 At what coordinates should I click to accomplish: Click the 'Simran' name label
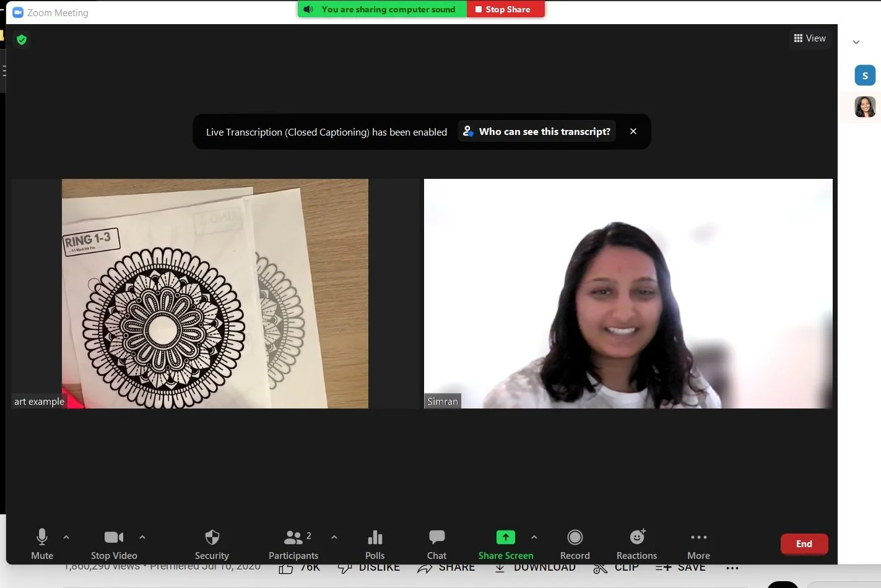point(443,402)
